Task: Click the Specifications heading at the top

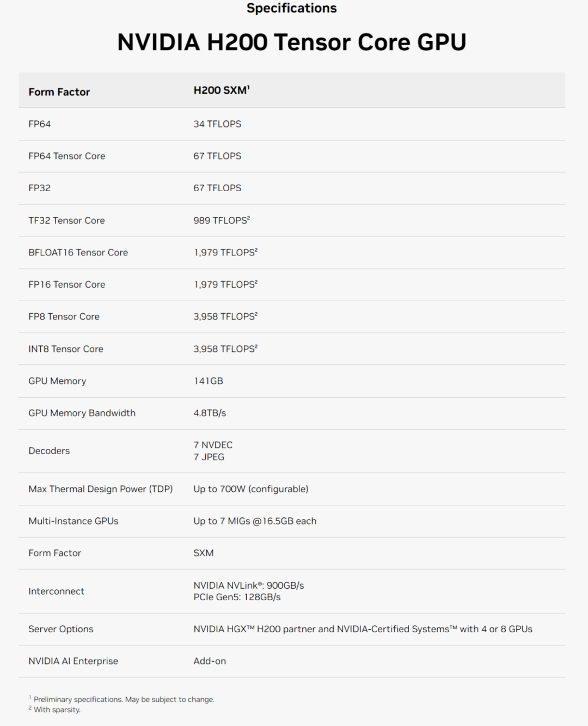Action: click(x=292, y=8)
